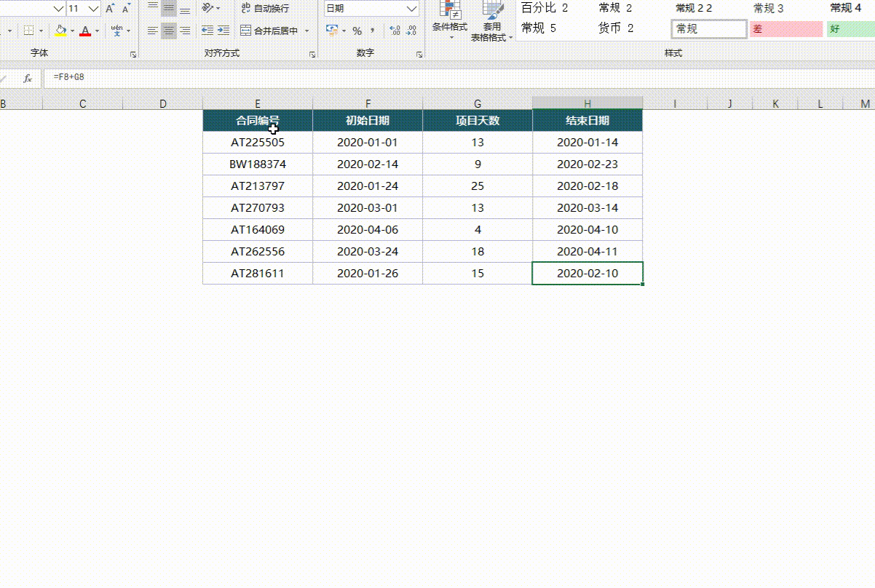
Task: Open the 合并后居中 dropdown arrow
Action: 307,31
